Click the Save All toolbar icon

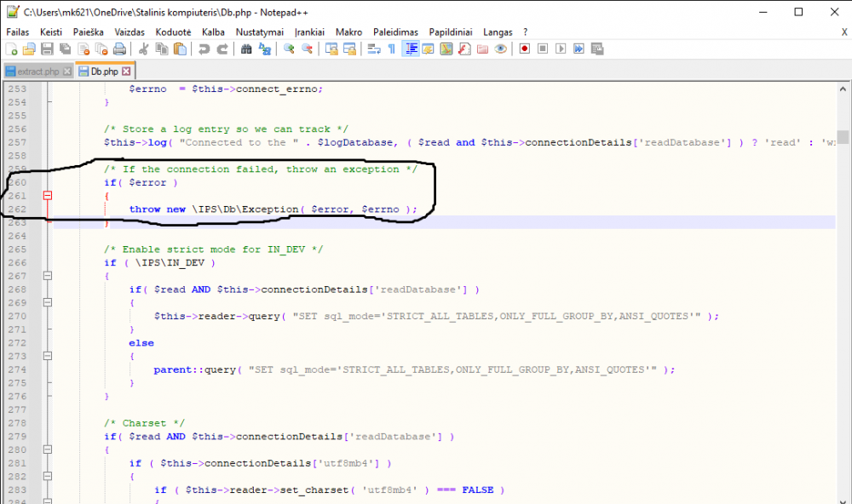(66, 49)
